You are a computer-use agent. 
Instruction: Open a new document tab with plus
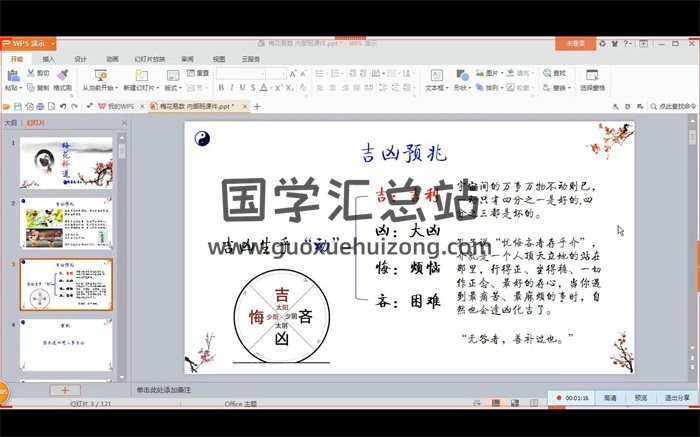pos(257,106)
